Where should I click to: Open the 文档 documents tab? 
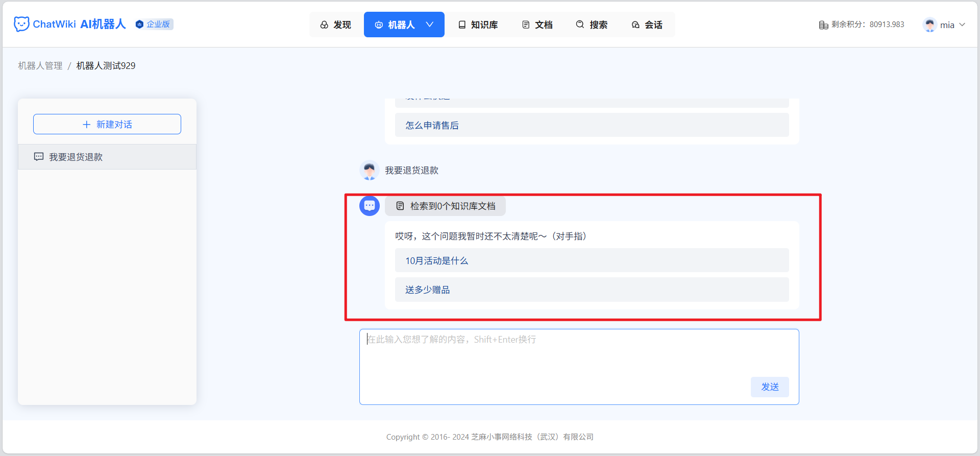click(537, 25)
